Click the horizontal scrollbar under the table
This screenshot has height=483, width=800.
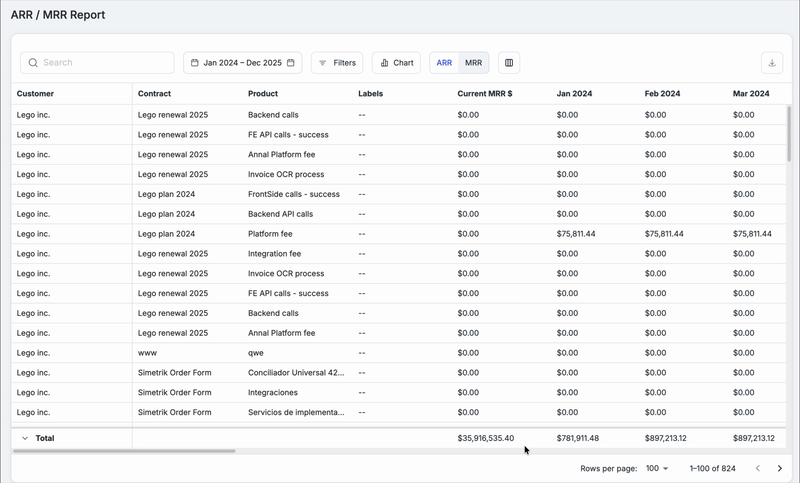(x=124, y=451)
